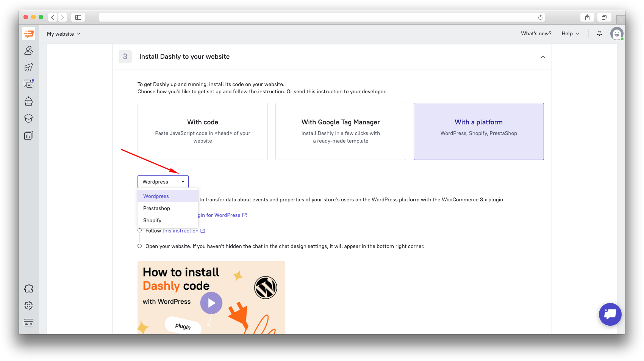This screenshot has height=361, width=644.
Task: Open the graduation cap knowledge base icon
Action: 28,118
